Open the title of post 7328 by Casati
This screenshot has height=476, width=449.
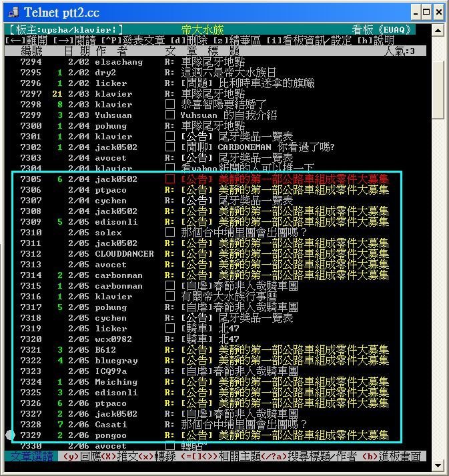click(244, 425)
